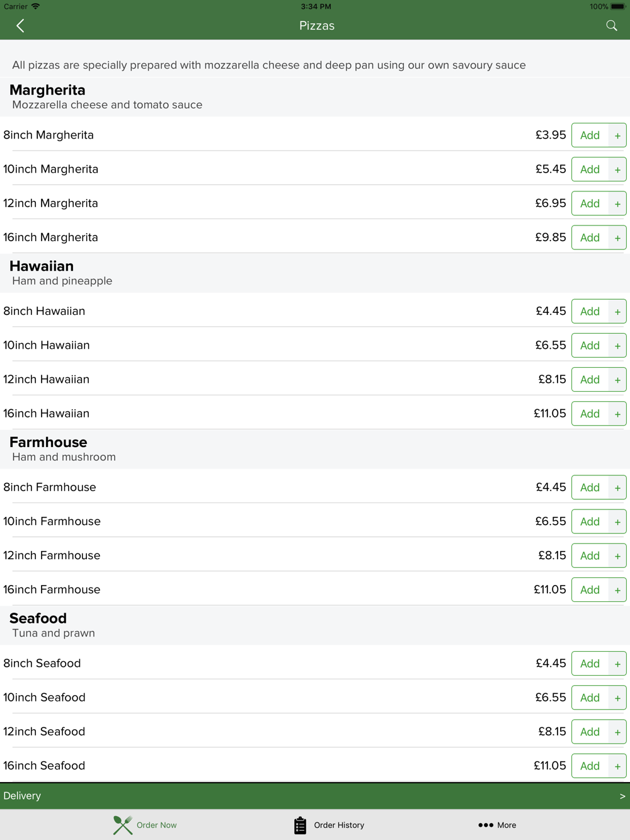The image size is (630, 840).
Task: Expand the Delivery bar arrow
Action: point(622,796)
